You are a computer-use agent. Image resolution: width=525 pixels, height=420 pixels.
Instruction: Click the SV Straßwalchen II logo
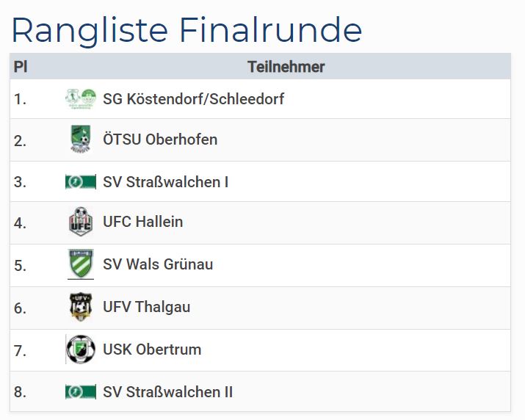click(81, 392)
